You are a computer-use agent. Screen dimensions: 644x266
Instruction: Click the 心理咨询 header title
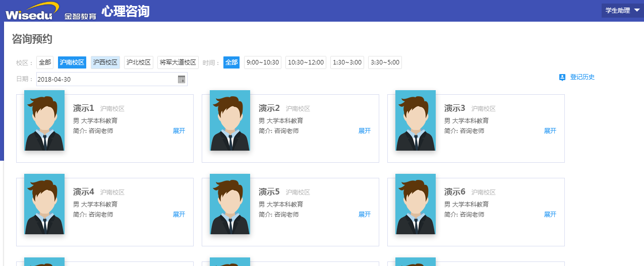coord(126,11)
